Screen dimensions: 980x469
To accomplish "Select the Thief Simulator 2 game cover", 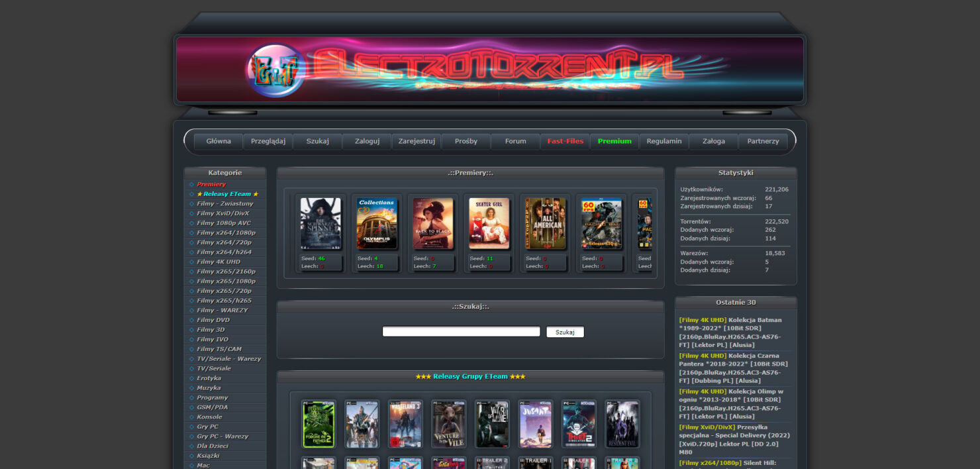I will coord(579,424).
